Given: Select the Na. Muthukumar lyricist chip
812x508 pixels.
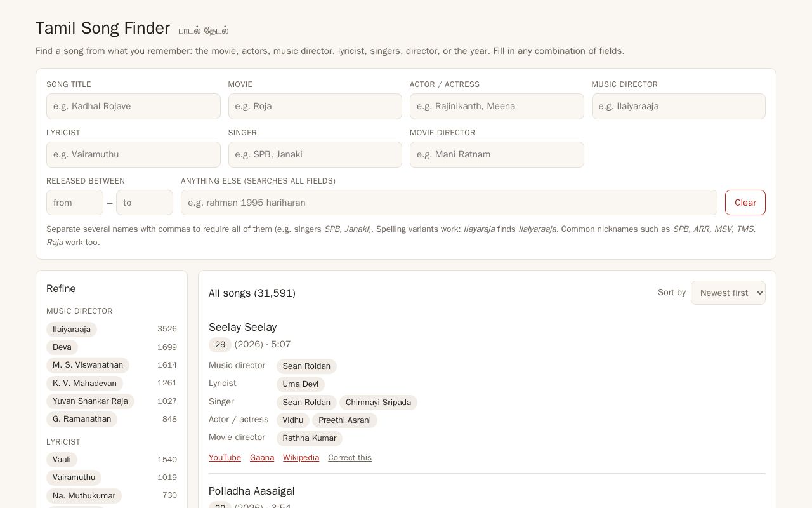Looking at the screenshot, I should pos(84,496).
